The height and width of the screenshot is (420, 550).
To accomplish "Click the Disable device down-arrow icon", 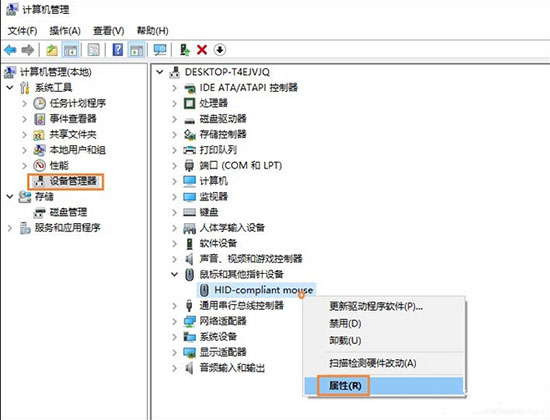I will tap(220, 50).
